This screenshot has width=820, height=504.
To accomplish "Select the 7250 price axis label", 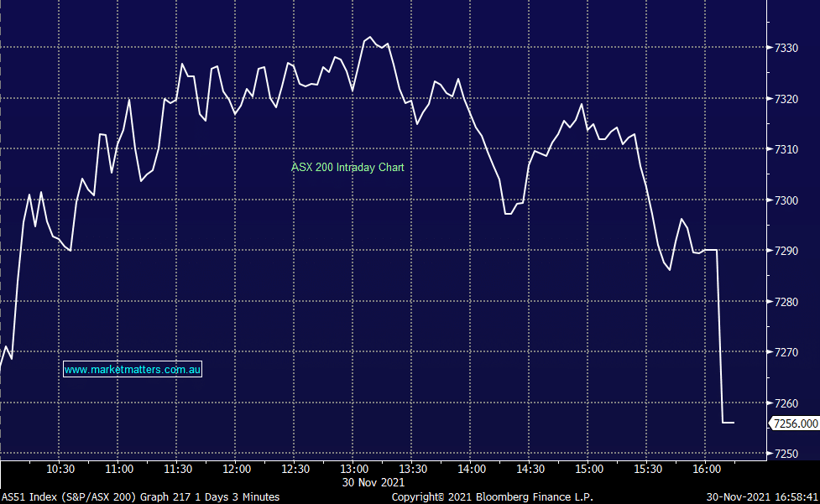I will (786, 454).
